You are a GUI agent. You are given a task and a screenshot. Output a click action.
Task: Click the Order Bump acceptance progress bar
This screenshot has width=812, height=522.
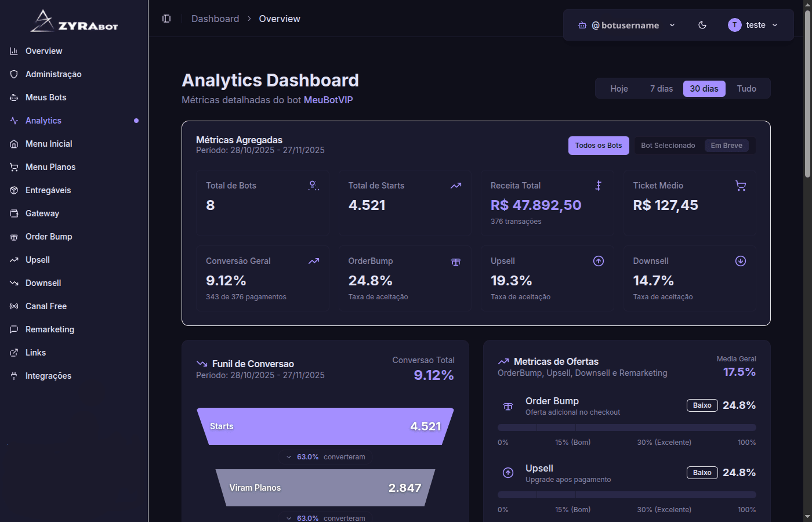626,427
